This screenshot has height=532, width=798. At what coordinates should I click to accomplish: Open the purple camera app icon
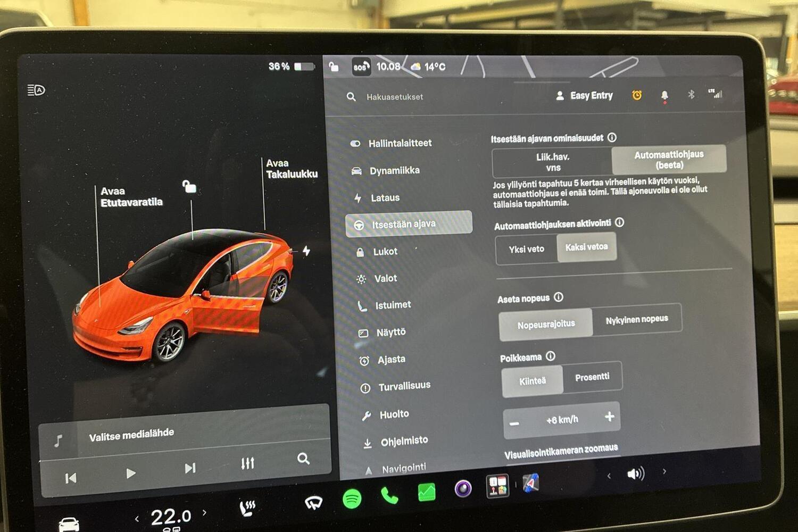point(463,488)
